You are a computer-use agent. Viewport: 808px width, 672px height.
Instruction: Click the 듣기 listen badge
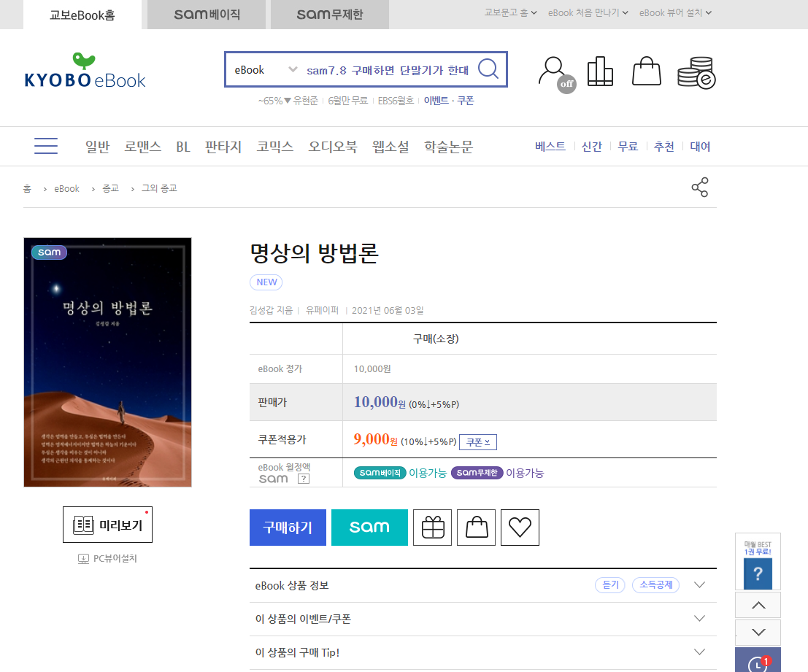tap(610, 585)
